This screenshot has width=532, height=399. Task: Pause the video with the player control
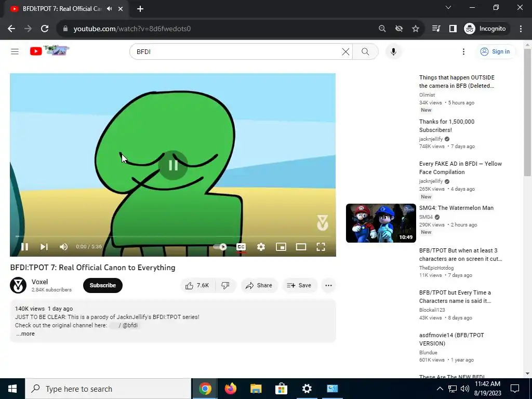pos(25,247)
